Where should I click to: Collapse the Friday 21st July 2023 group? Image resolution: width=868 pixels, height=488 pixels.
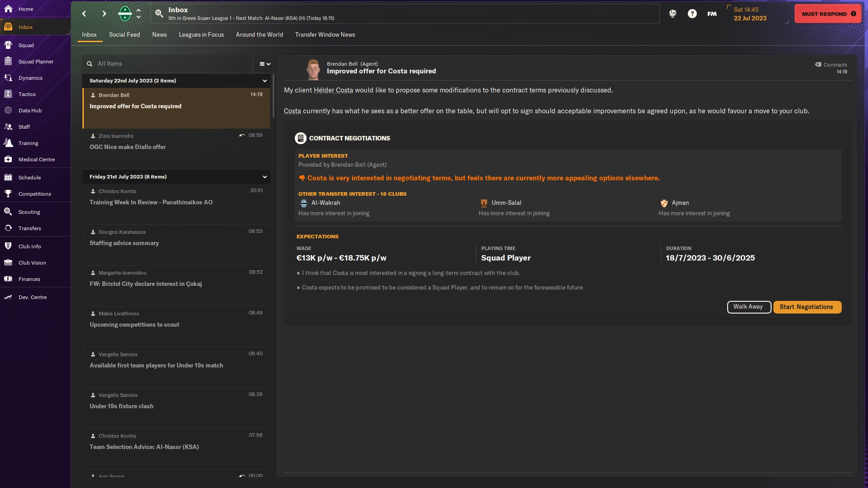coord(265,177)
